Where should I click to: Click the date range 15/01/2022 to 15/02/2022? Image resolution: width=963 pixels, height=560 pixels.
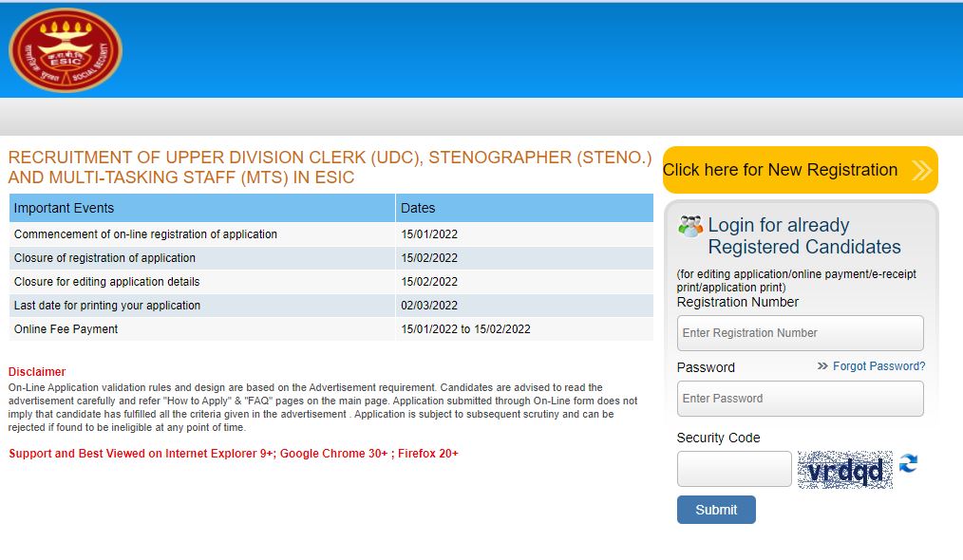(465, 329)
